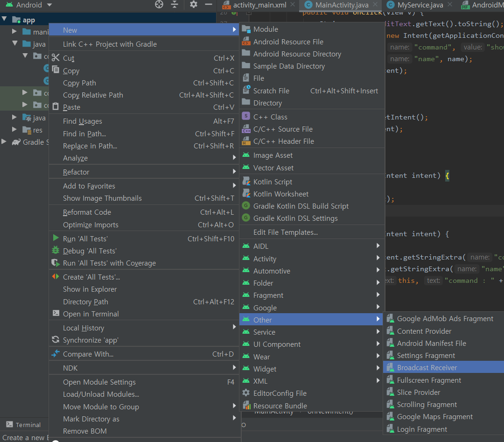504x442 pixels.
Task: Expand the Analyze submenu
Action: tap(144, 158)
